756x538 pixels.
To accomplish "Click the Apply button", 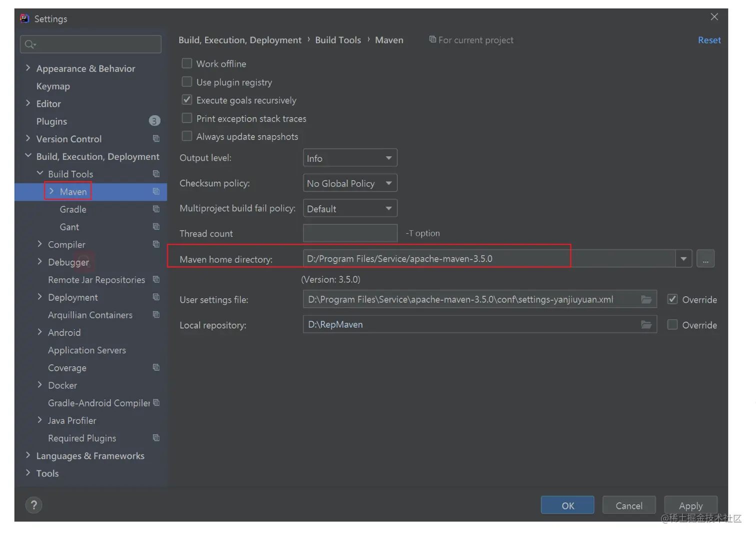I will [x=690, y=506].
